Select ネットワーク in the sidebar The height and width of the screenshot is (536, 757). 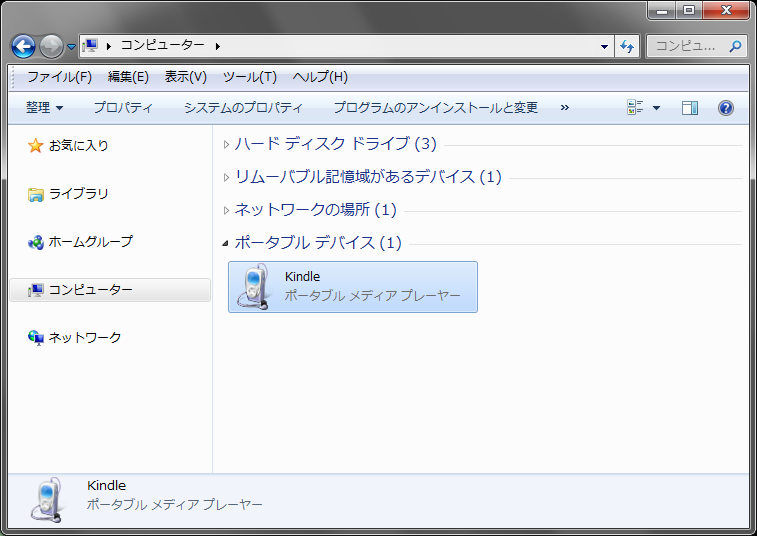click(x=85, y=338)
